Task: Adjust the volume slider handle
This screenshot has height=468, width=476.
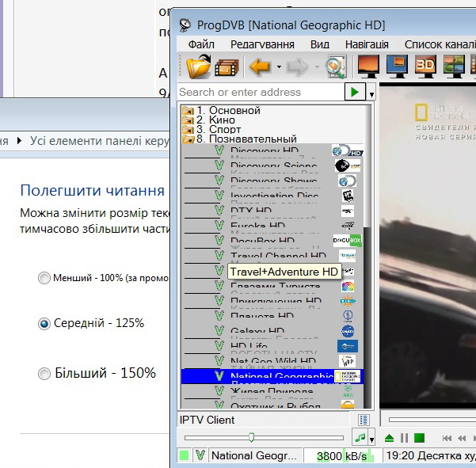Action: coord(251,437)
